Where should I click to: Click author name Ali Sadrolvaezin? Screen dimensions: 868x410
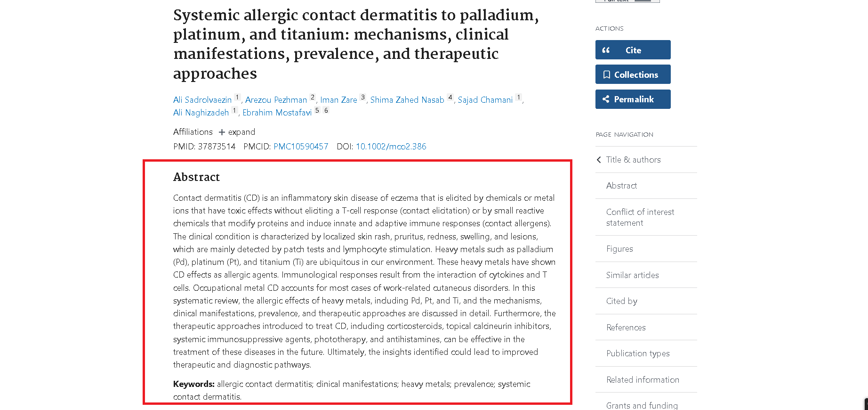coord(202,100)
